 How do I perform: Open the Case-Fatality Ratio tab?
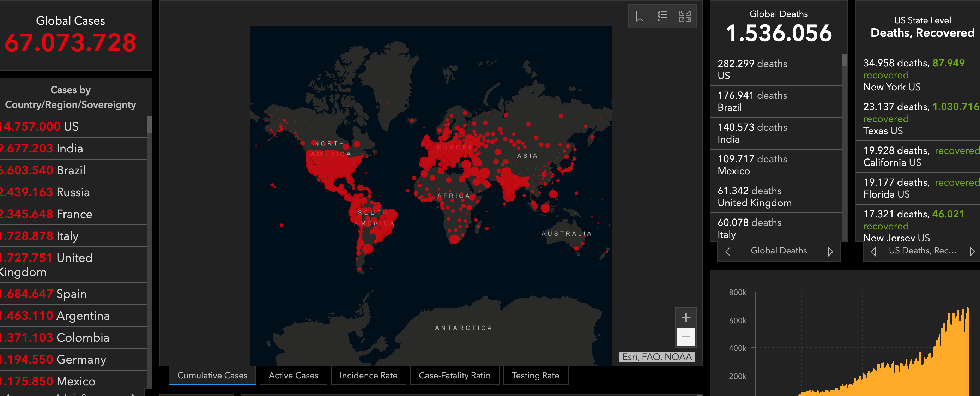coord(454,376)
